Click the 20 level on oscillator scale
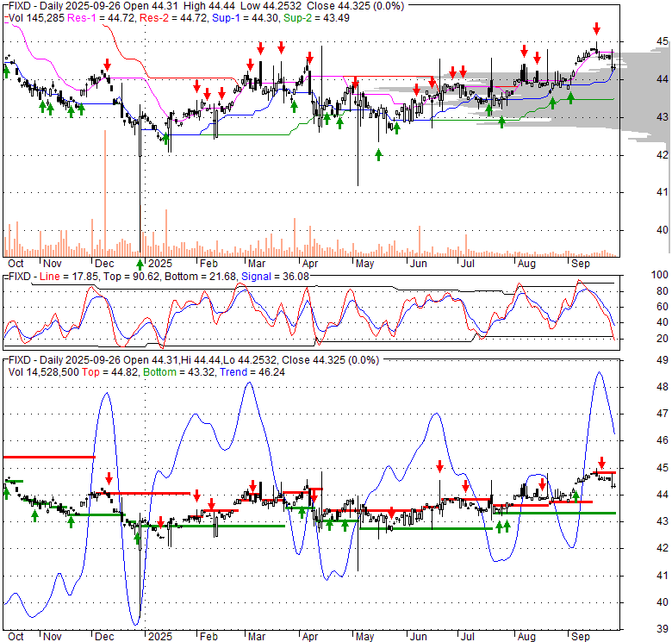This screenshot has width=672, height=642. pos(663,339)
